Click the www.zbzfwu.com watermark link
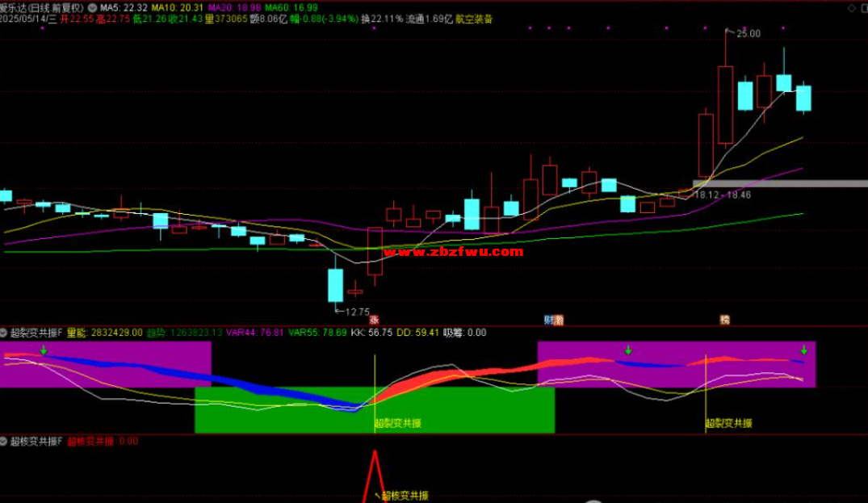 [454, 252]
